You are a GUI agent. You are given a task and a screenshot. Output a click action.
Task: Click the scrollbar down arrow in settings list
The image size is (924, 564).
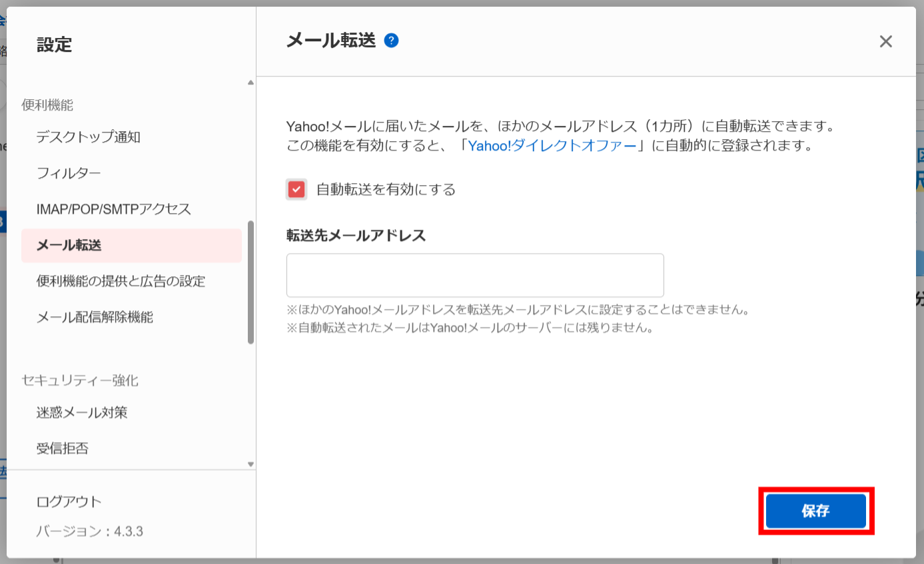(x=250, y=464)
